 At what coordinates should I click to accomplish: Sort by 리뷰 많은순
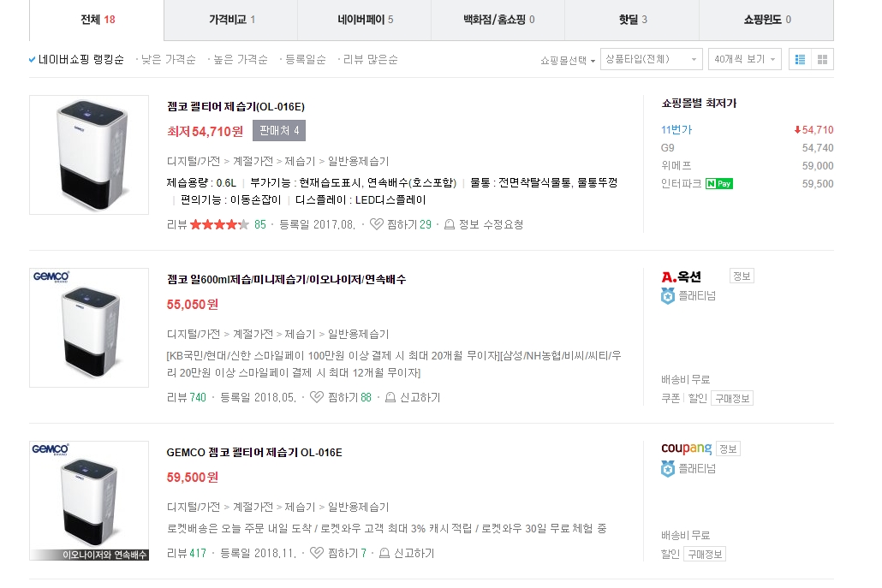pos(370,59)
